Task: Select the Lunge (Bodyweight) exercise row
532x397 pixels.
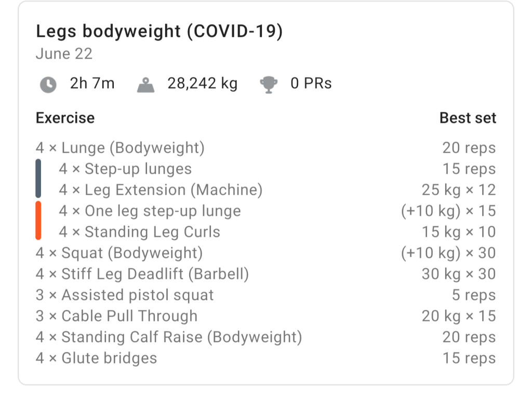Action: pyautogui.click(x=120, y=148)
